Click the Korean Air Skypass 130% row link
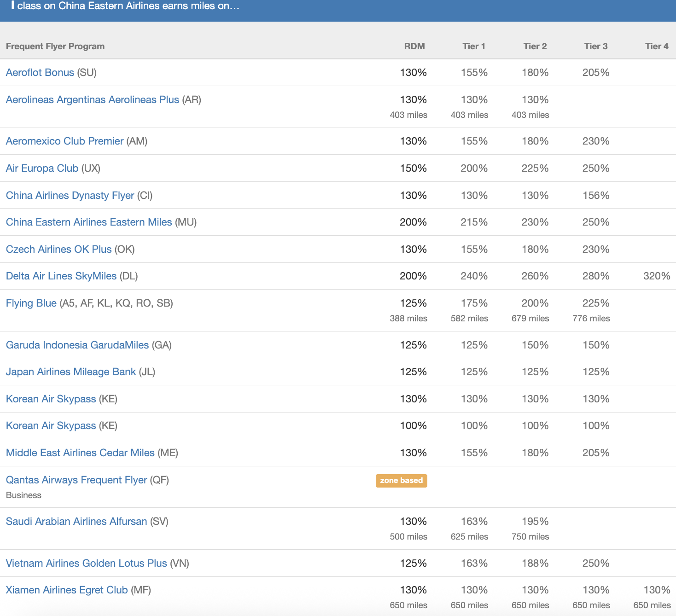Viewport: 676px width, 616px height. point(51,399)
